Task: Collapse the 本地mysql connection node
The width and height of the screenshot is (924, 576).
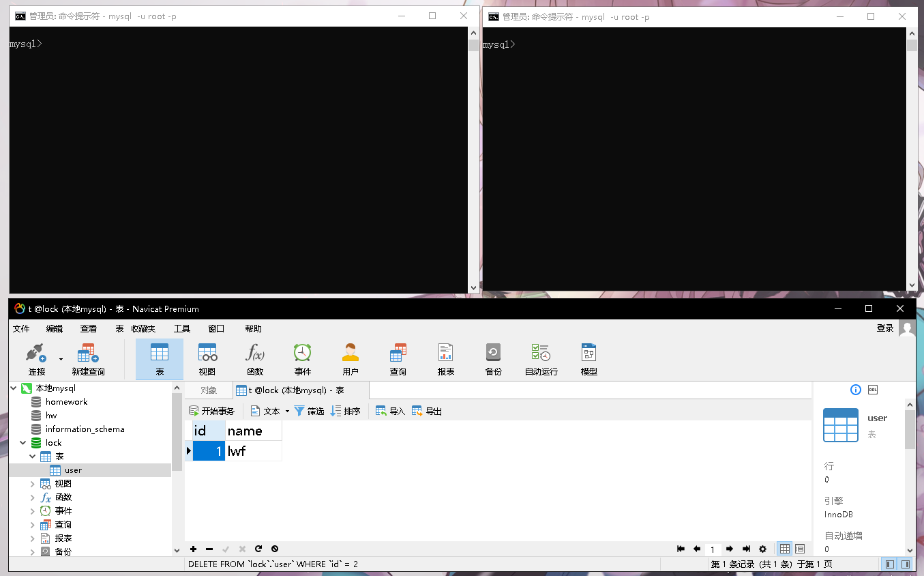Action: (14, 388)
